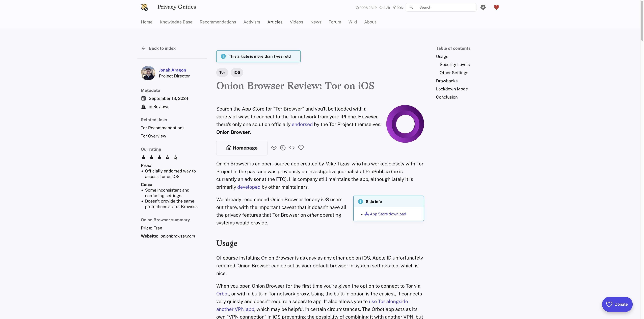The width and height of the screenshot is (644, 319).
Task: Click the first rating star
Action: [x=144, y=157]
